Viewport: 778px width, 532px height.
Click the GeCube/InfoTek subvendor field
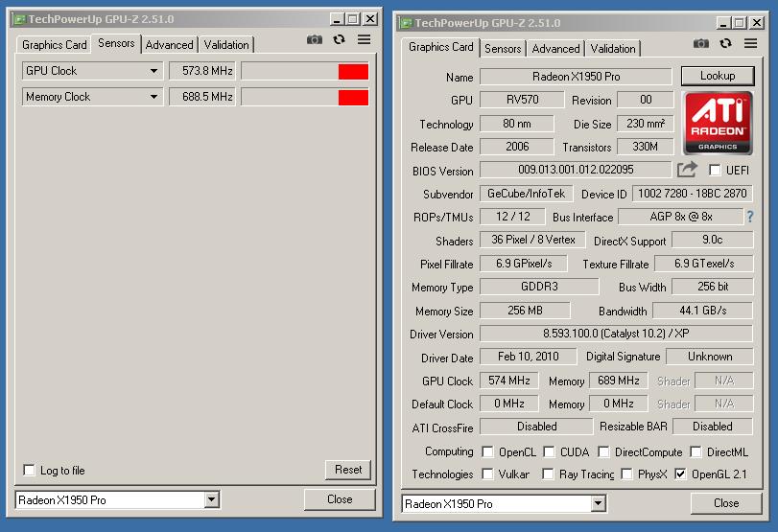pos(526,194)
